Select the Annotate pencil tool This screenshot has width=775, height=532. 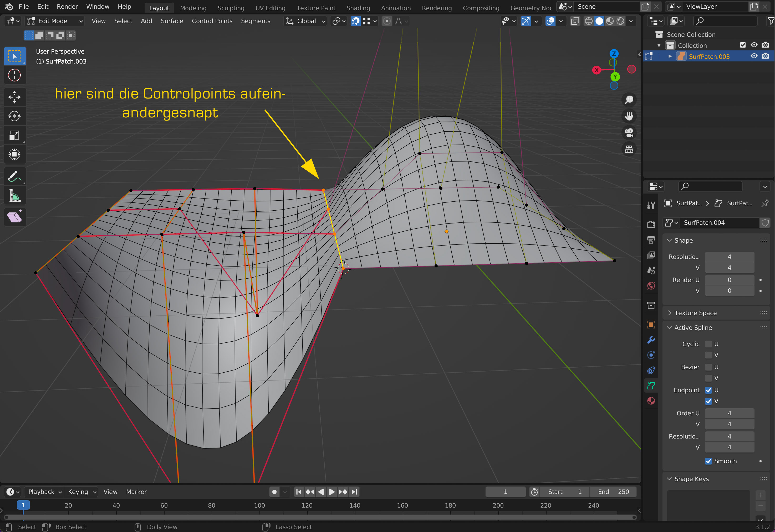click(14, 176)
